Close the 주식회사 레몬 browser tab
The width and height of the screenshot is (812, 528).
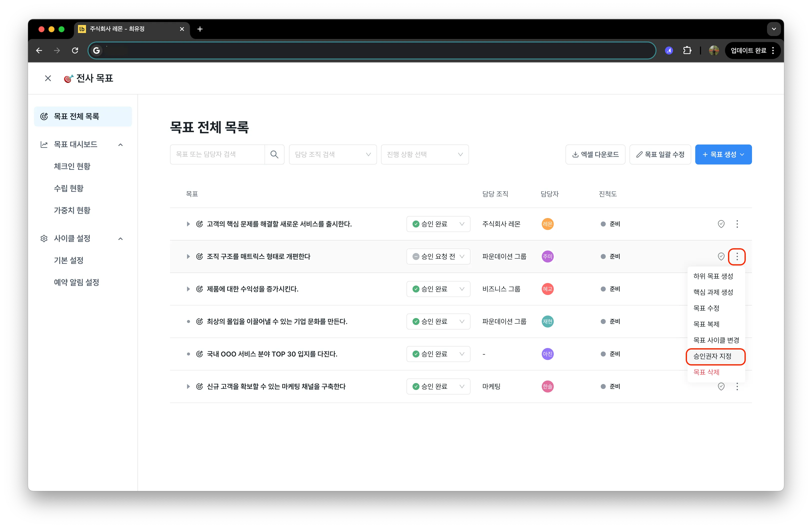tap(182, 29)
